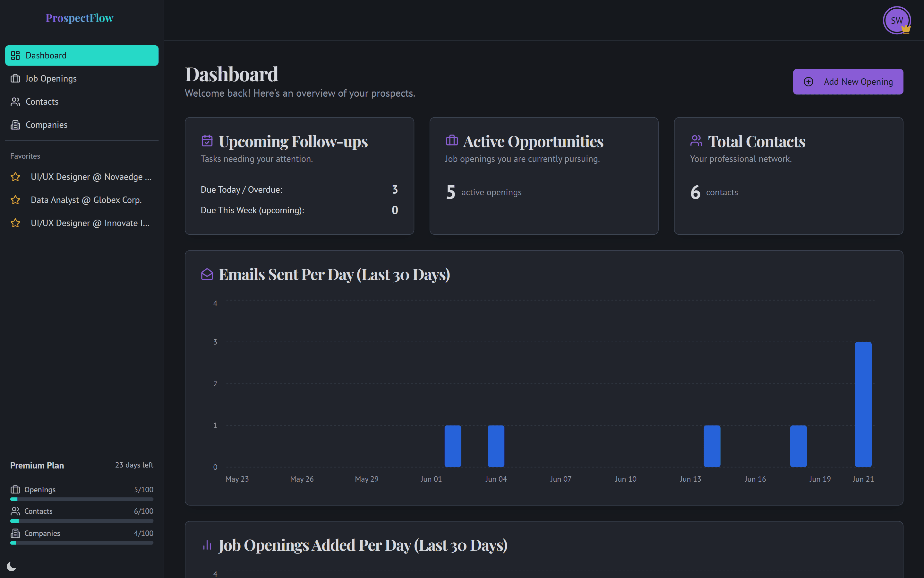The width and height of the screenshot is (924, 578).
Task: Click the briefcase icon of Active Opportunities
Action: pos(452,140)
